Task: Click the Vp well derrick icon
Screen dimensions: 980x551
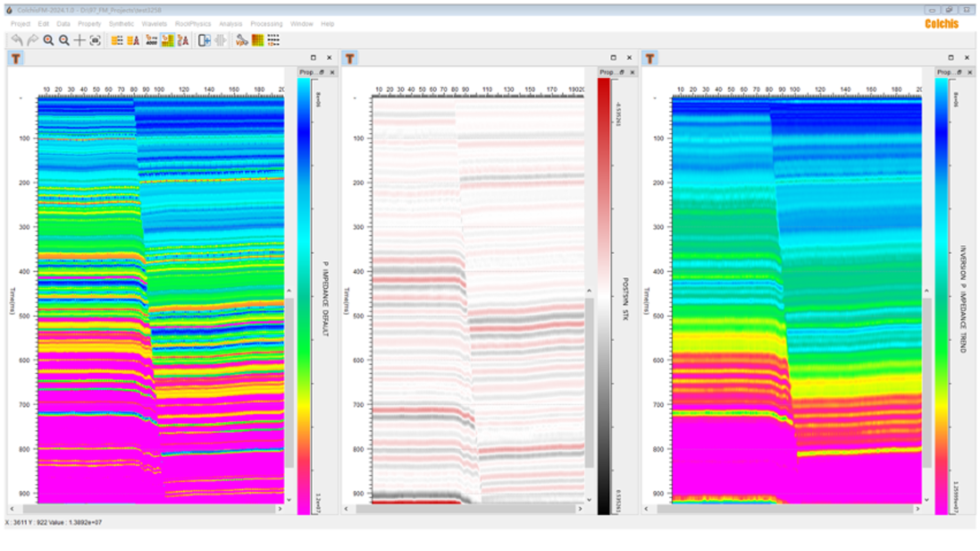Action: [x=183, y=40]
